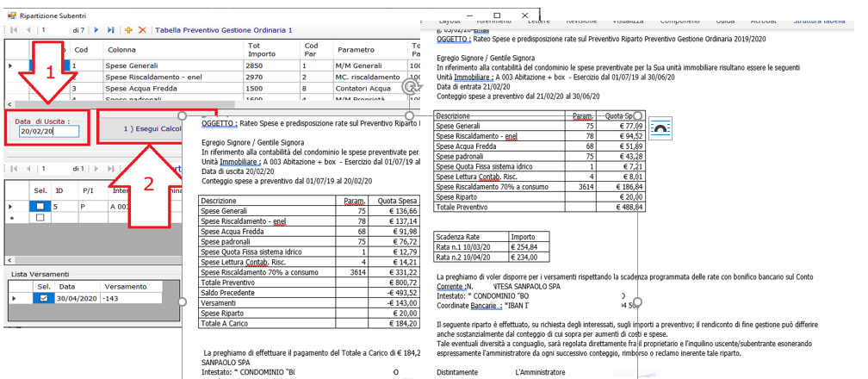Select the 'Spese Acqua Fredda' grid cell

[173, 88]
